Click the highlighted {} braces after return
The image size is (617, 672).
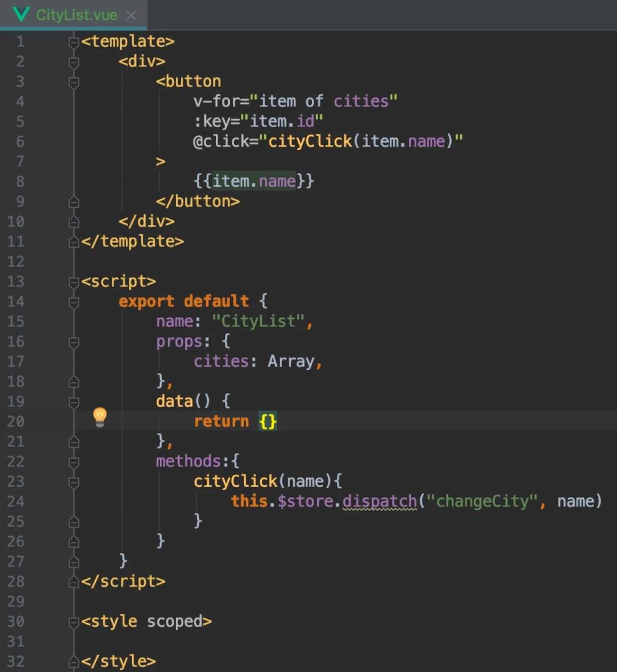[268, 422]
